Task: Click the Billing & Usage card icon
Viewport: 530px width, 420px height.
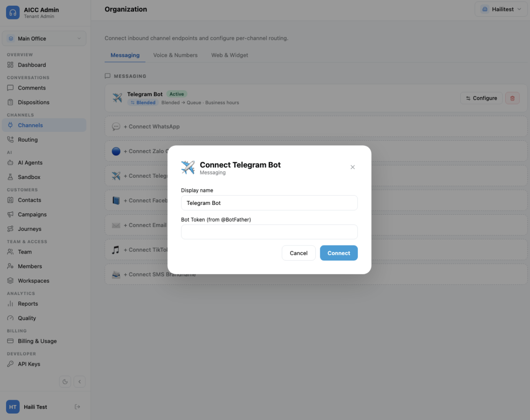Action: click(11, 341)
